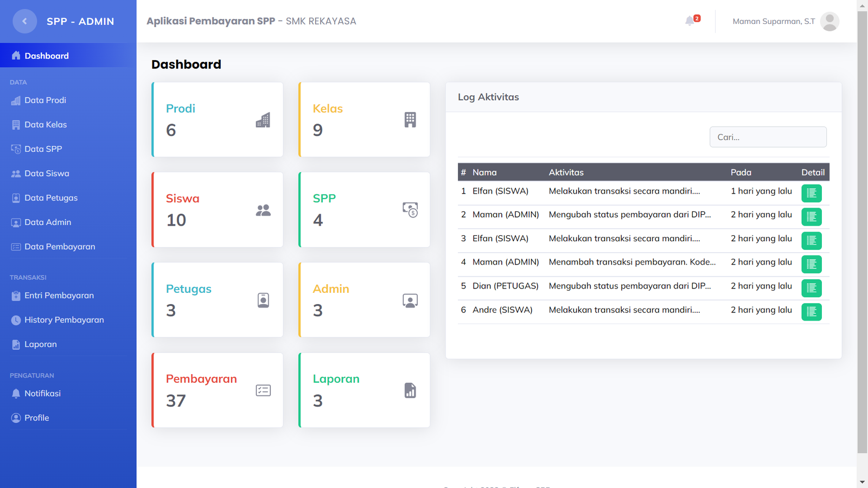Image resolution: width=868 pixels, height=488 pixels.
Task: Select Entri Pembayaran in sidebar
Action: click(x=59, y=296)
